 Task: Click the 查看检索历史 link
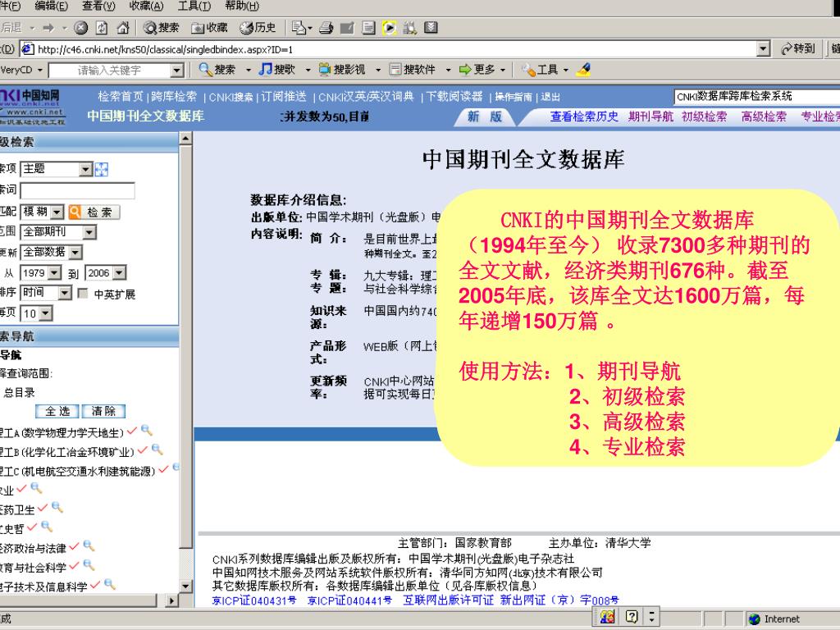coord(584,116)
